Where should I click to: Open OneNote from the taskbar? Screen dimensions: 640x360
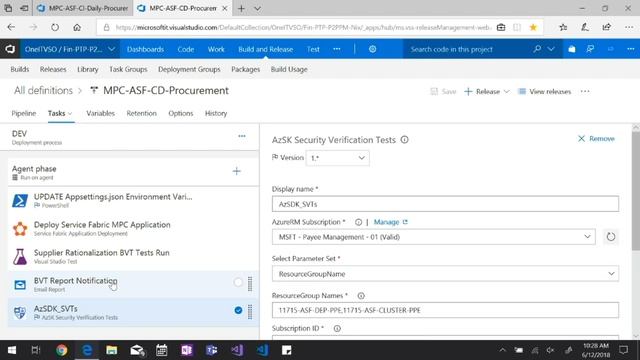(187, 350)
